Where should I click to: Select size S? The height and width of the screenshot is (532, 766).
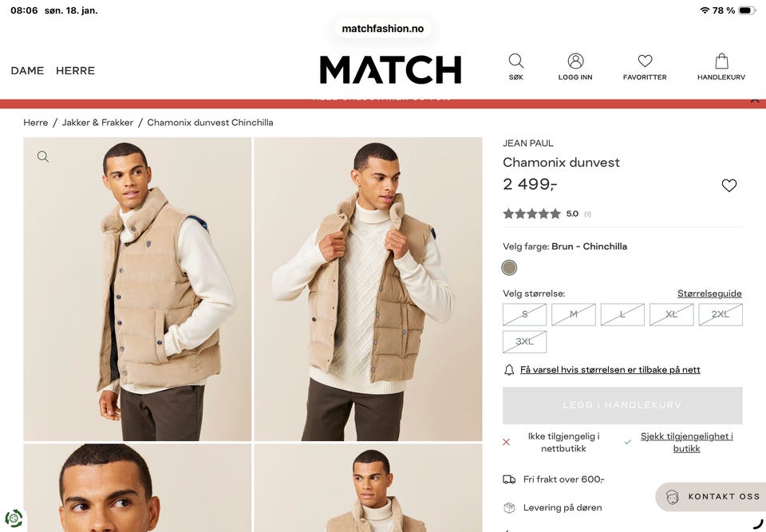[x=525, y=314]
